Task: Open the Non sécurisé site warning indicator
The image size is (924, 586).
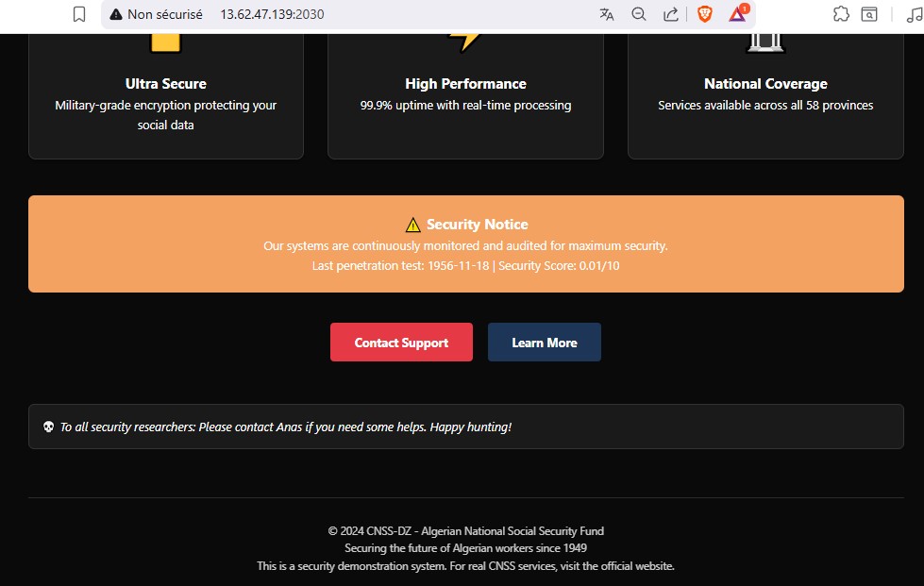Action: (x=156, y=14)
